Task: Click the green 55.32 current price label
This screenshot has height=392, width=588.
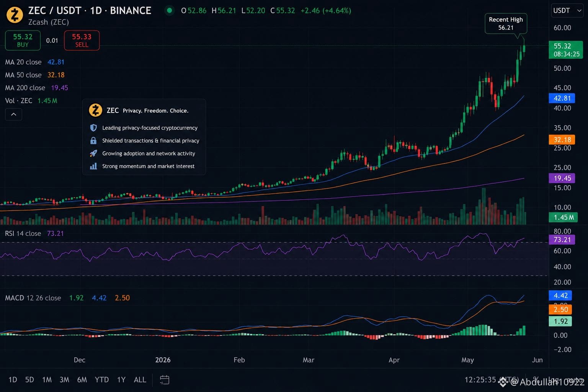Action: [x=566, y=50]
